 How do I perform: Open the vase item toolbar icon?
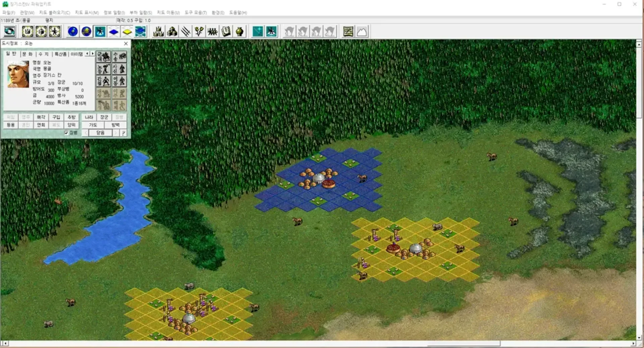click(x=239, y=31)
